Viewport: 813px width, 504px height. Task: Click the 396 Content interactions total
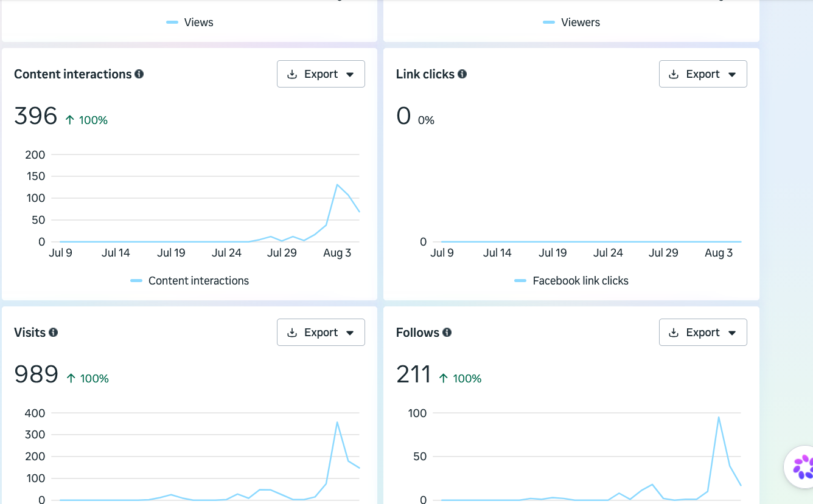click(x=36, y=116)
